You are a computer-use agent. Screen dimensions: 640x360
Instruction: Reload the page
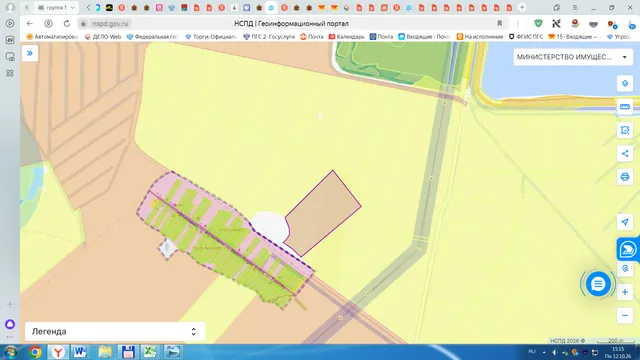tap(67, 24)
